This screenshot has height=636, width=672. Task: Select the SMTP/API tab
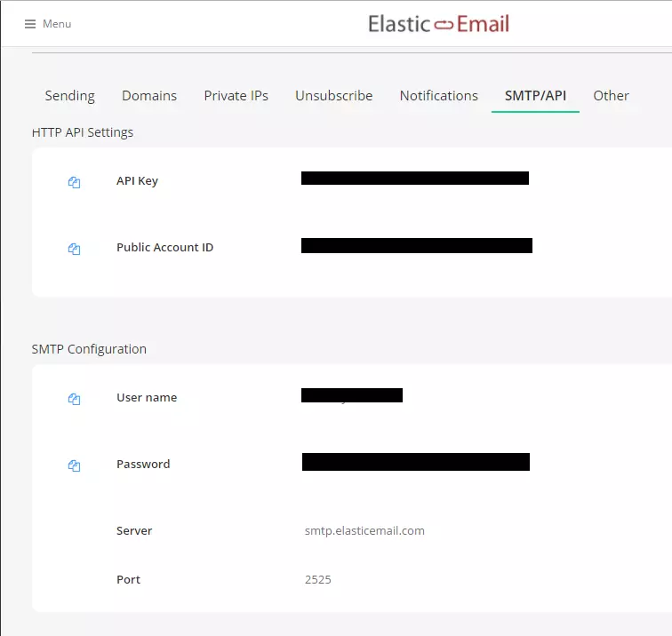pos(535,96)
